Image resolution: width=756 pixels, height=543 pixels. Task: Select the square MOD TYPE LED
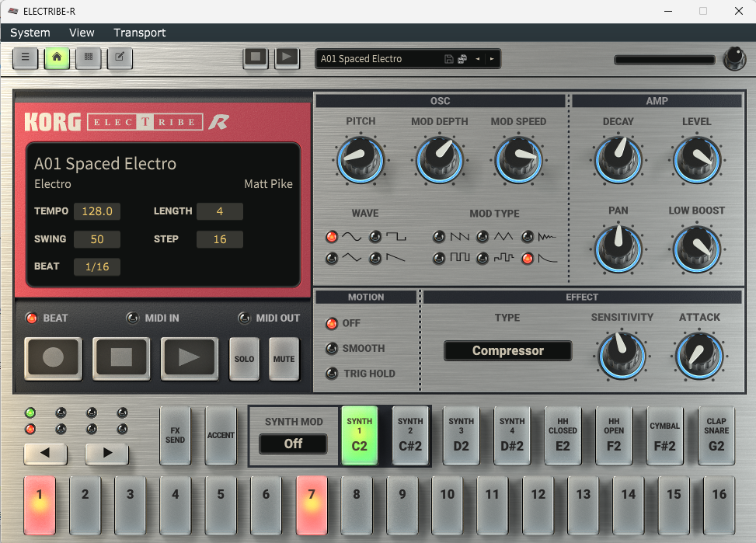tap(439, 258)
